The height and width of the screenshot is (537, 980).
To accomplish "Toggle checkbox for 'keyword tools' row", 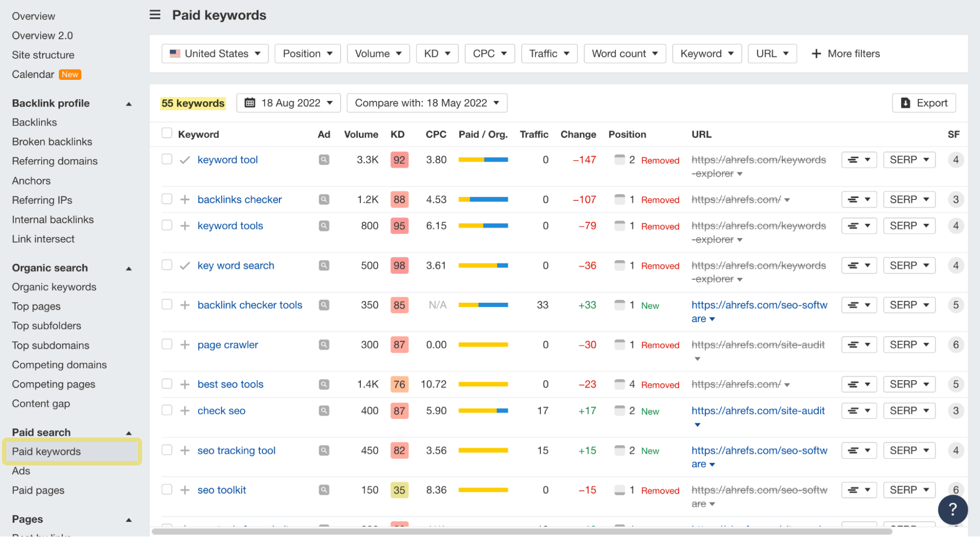I will (167, 225).
